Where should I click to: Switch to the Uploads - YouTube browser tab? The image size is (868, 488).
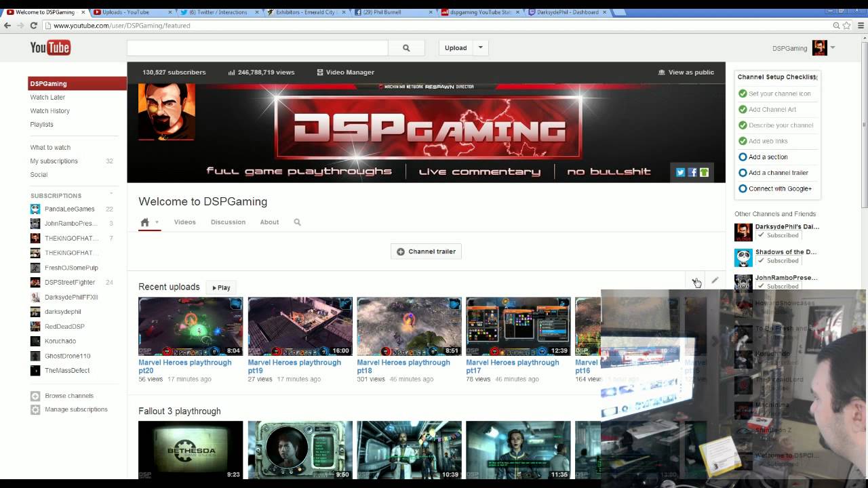click(131, 12)
